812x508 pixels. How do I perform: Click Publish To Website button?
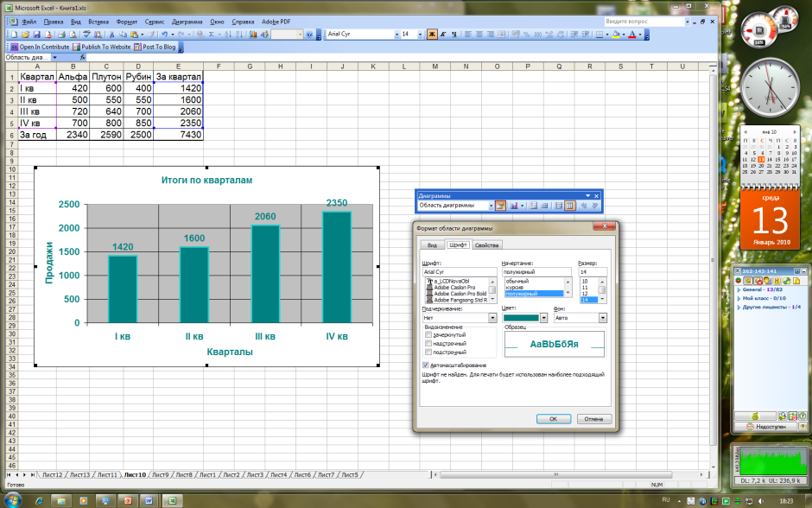coord(102,47)
